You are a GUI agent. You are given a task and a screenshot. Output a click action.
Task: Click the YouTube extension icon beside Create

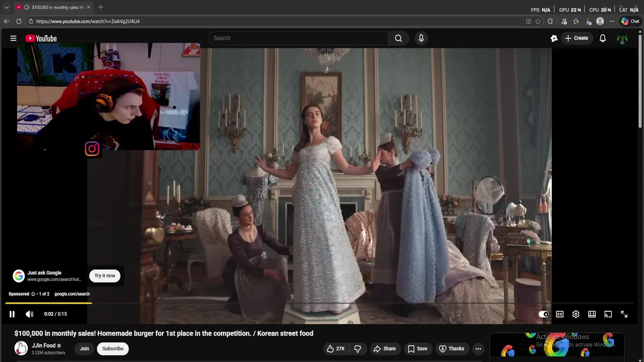[x=554, y=38]
